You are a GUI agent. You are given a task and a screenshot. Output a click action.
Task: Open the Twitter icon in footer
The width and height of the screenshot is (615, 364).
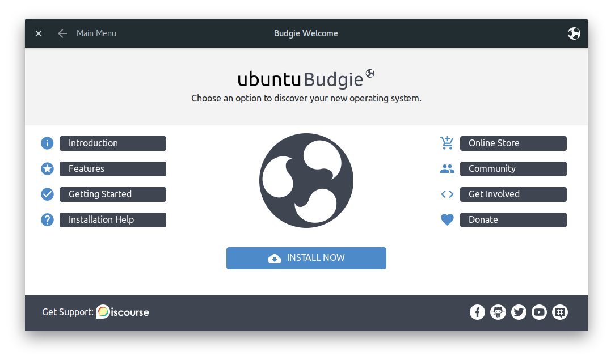pos(519,312)
